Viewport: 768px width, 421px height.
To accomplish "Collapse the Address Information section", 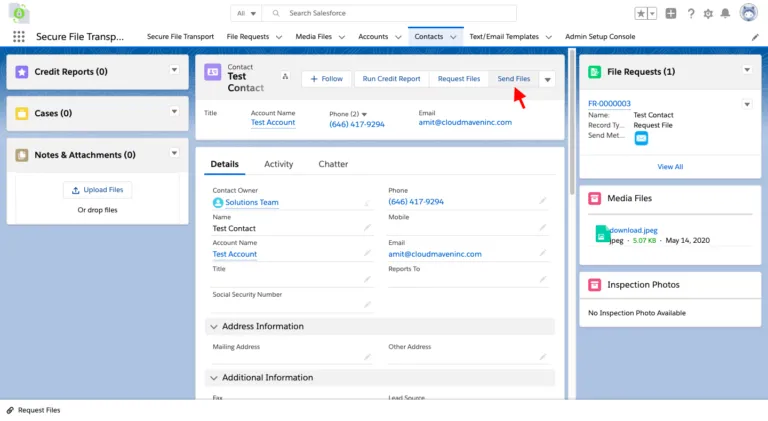I will pyautogui.click(x=214, y=327).
